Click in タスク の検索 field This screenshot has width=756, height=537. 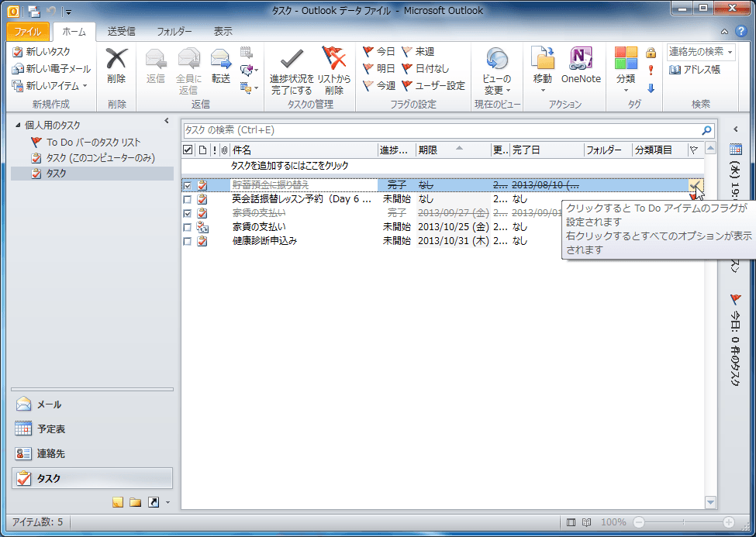441,130
